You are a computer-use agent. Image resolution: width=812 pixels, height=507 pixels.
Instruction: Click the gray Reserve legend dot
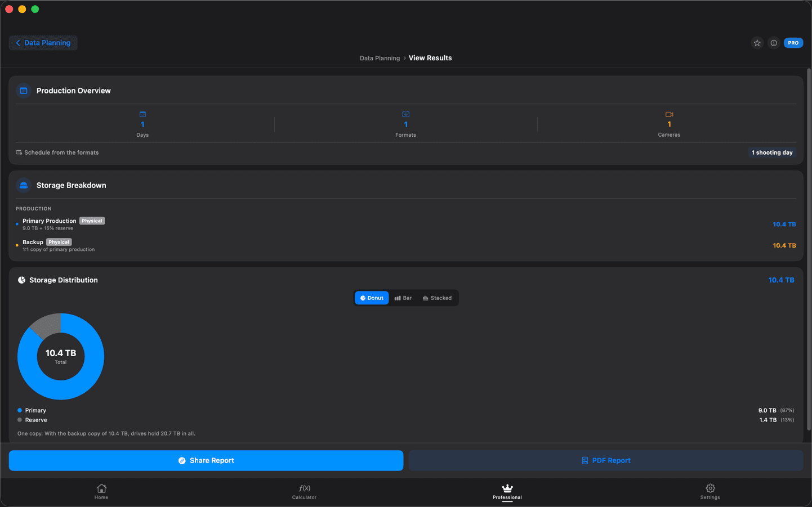click(20, 420)
